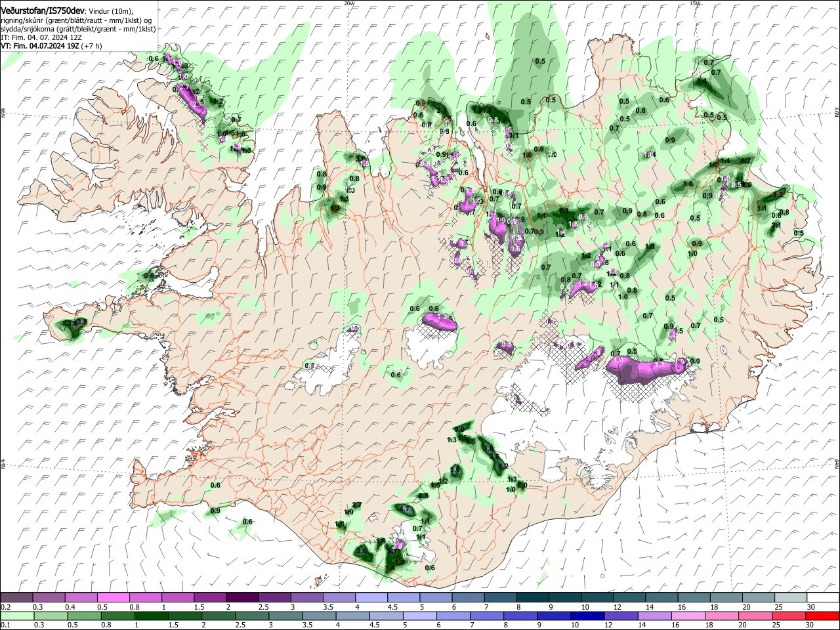Click the 'slydda/snjókoma' legend description line
The height and width of the screenshot is (630, 840).
click(78, 29)
